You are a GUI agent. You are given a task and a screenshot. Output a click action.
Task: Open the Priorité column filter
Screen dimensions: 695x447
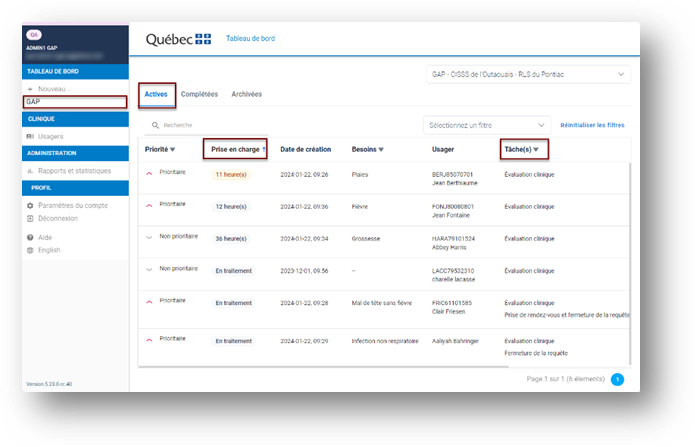click(x=172, y=150)
